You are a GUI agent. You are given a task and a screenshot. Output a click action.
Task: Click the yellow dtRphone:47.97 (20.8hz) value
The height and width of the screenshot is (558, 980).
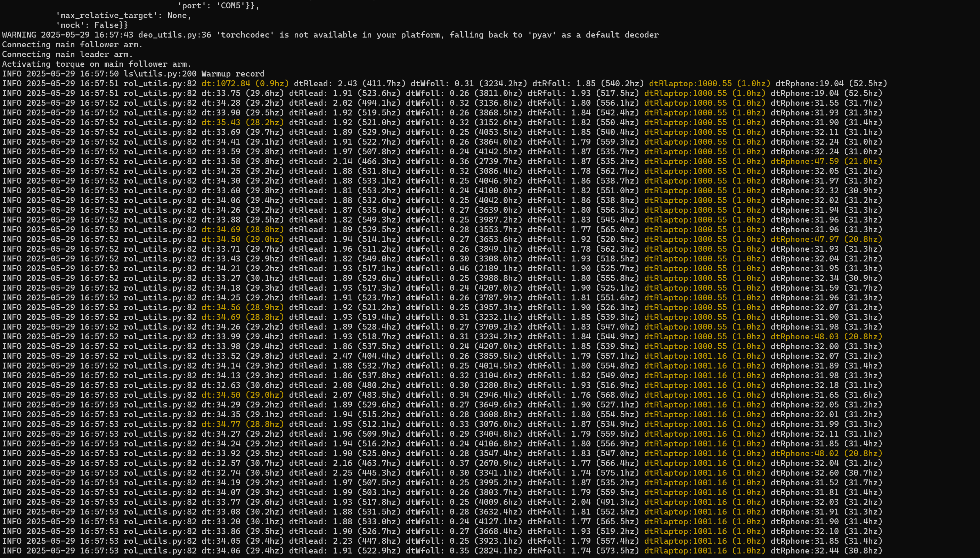pyautogui.click(x=826, y=239)
